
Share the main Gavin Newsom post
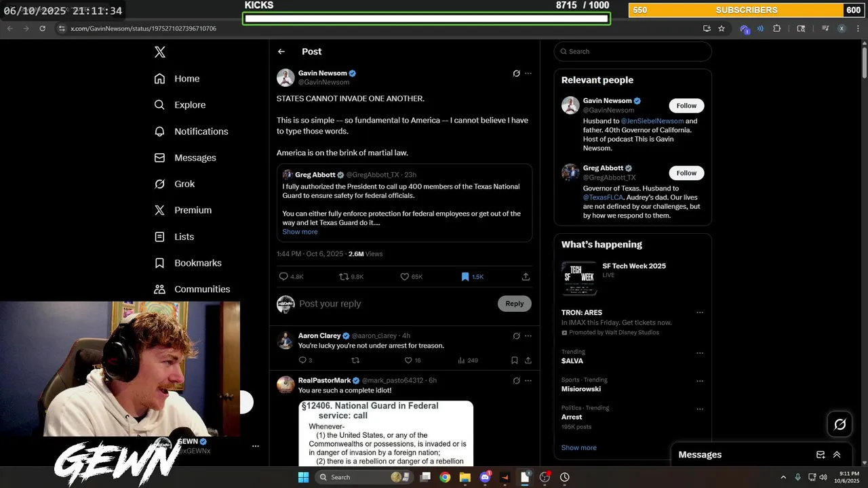tap(526, 277)
